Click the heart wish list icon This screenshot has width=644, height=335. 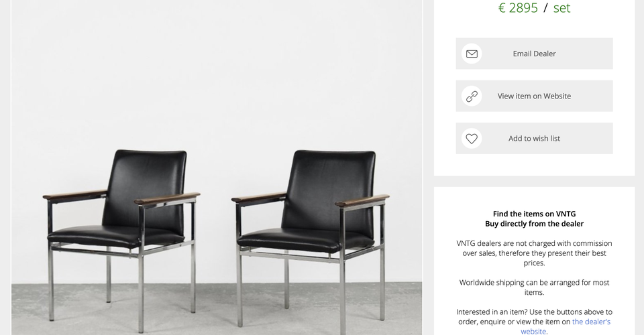click(x=472, y=139)
